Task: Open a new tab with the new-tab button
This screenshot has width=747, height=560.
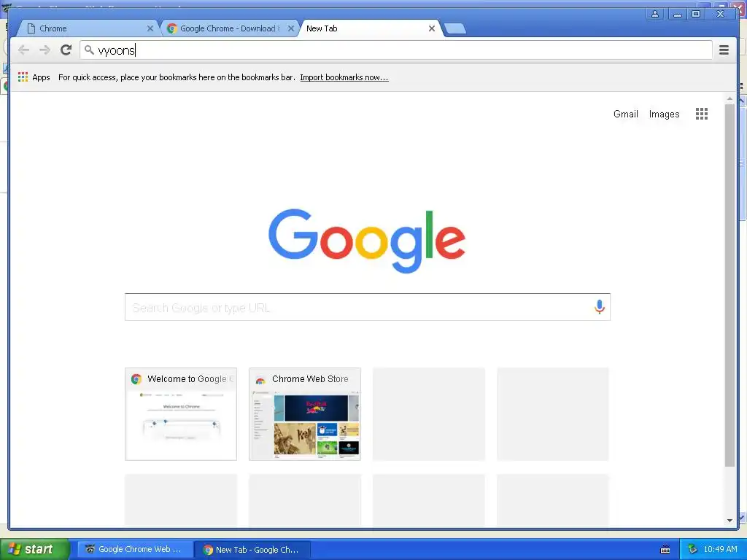Action: (455, 28)
